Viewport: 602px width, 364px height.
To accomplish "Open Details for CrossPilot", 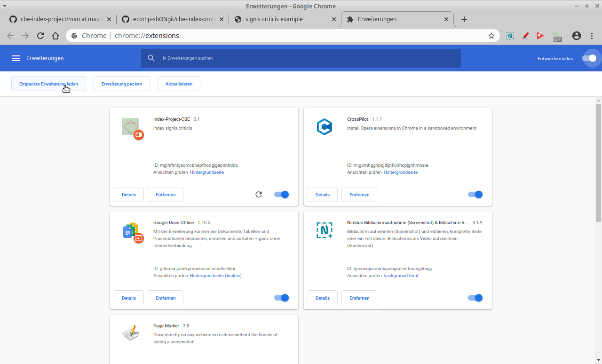I will (x=323, y=194).
